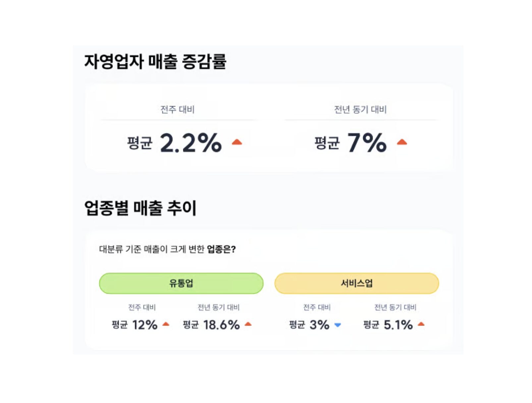Click red up arrow next to 5.1%
Viewport: 532px width, 403px height.
(421, 324)
